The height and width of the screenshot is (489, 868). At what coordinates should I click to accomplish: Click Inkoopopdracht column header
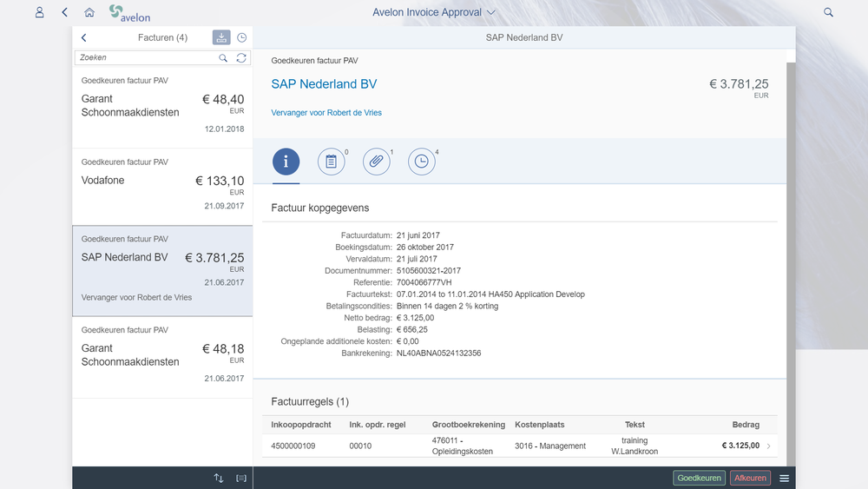pyautogui.click(x=301, y=425)
